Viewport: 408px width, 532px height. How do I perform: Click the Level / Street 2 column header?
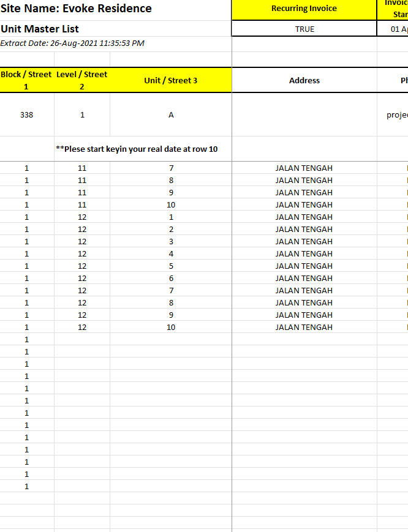pyautogui.click(x=82, y=80)
